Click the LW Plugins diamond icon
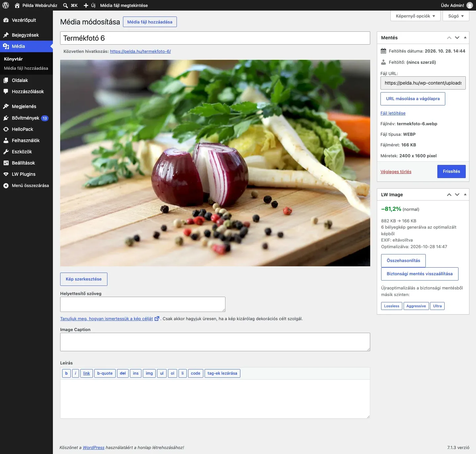 click(x=6, y=174)
